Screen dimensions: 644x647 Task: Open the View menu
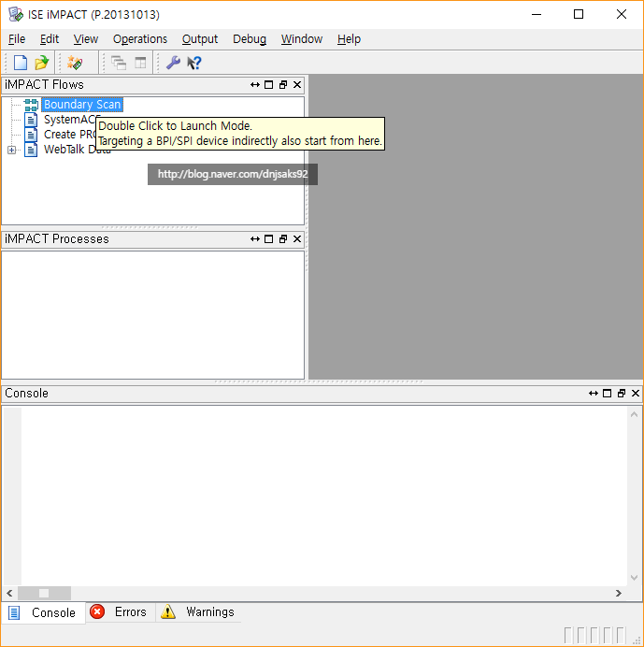[86, 39]
